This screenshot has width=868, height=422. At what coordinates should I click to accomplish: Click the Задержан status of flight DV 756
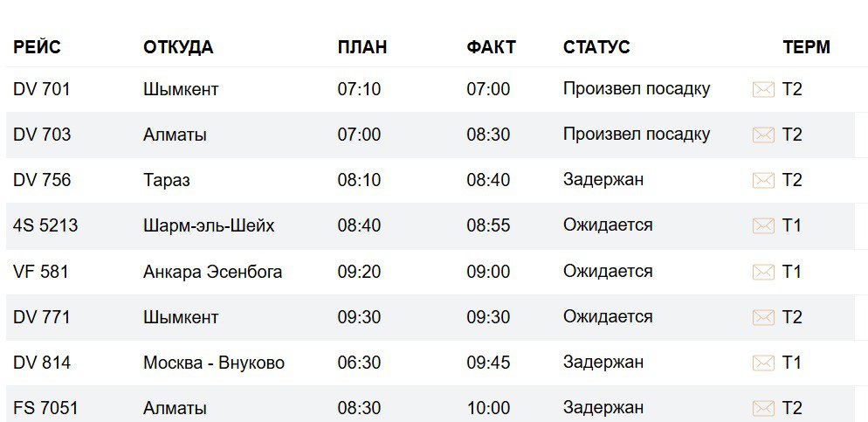(603, 180)
